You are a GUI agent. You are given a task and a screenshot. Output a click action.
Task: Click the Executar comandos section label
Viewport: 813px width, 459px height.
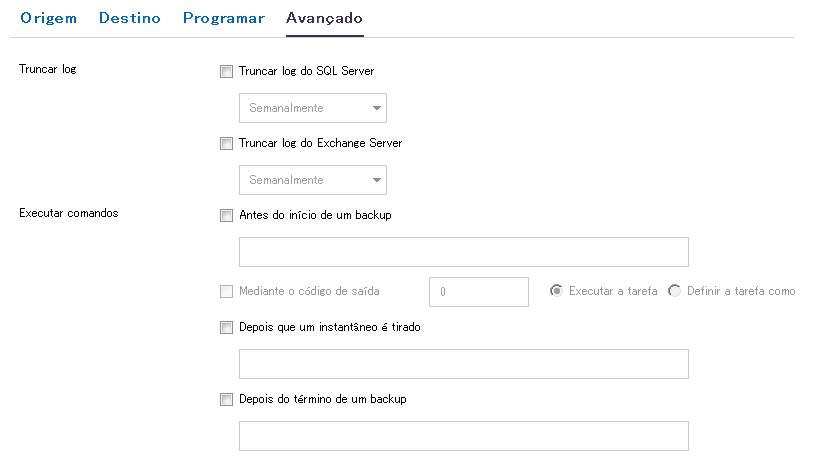pyautogui.click(x=69, y=214)
